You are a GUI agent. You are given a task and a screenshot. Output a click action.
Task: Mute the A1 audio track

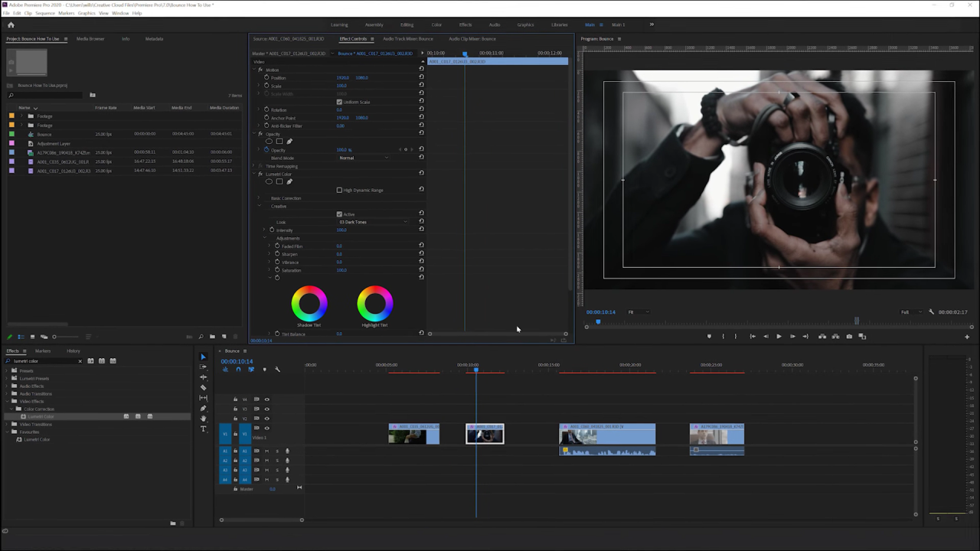[266, 451]
